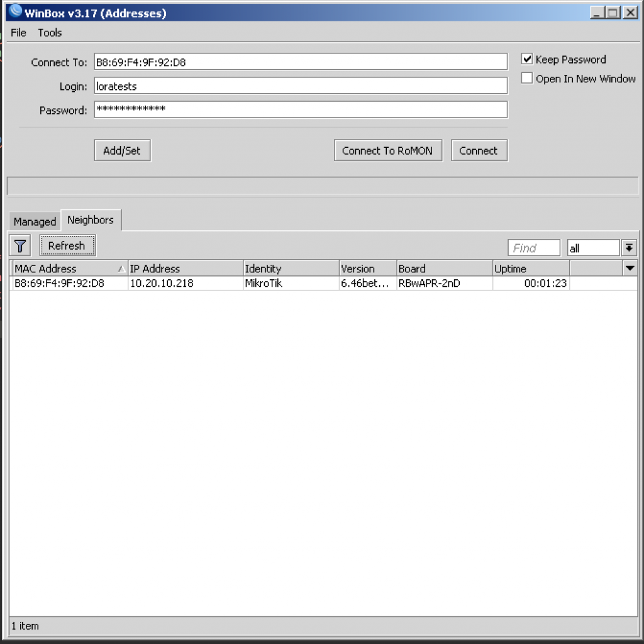Select the Neighbors tab
Screen dimensions: 644x644
click(91, 220)
